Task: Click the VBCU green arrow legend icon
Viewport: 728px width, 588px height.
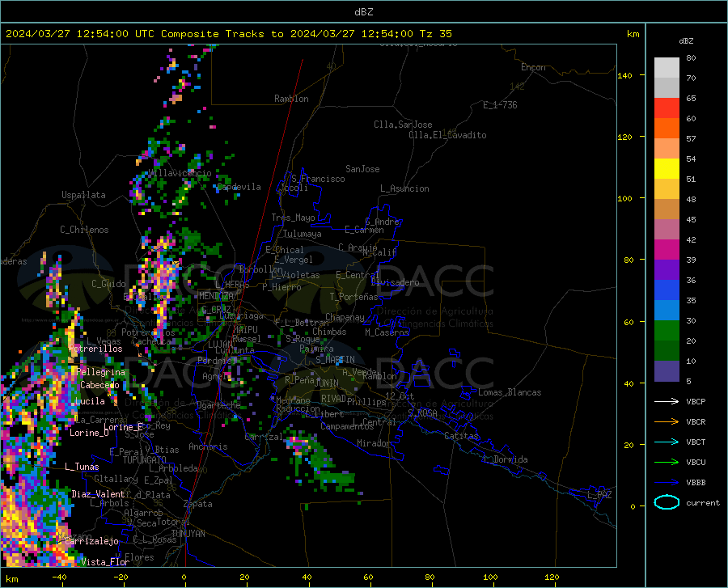Action: (667, 463)
